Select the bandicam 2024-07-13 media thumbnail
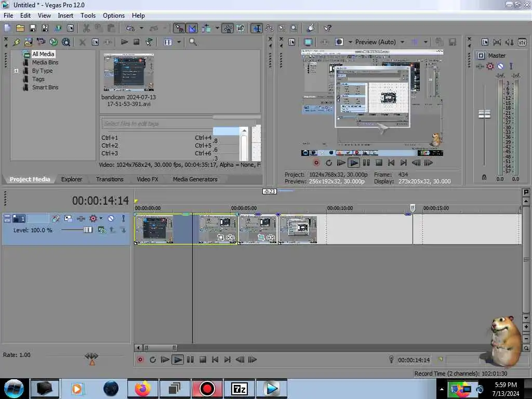 [129, 73]
